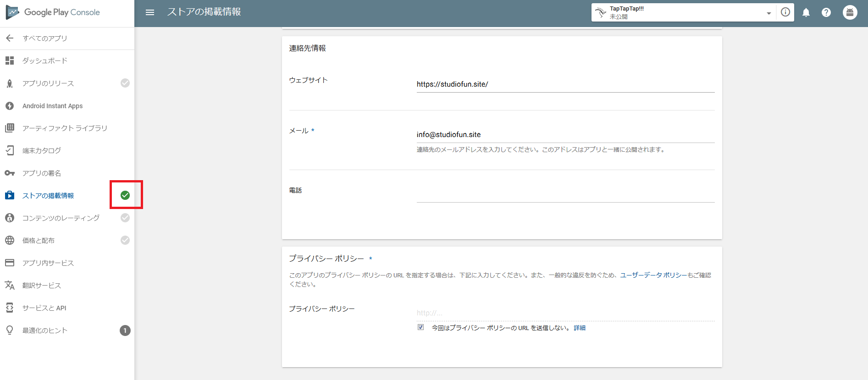Viewport: 868px width, 380px height.
Task: Click the ストアの掲載情報 page title in header
Action: [x=204, y=12]
